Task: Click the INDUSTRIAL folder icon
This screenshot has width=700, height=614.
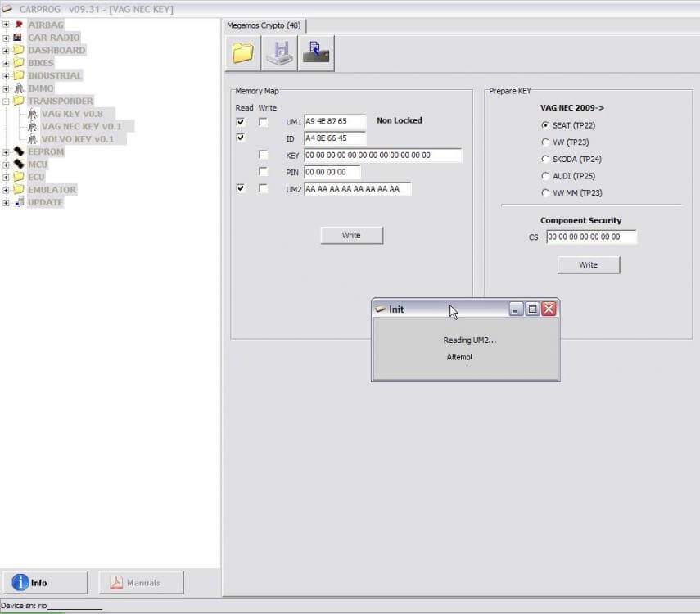Action: click(x=19, y=75)
